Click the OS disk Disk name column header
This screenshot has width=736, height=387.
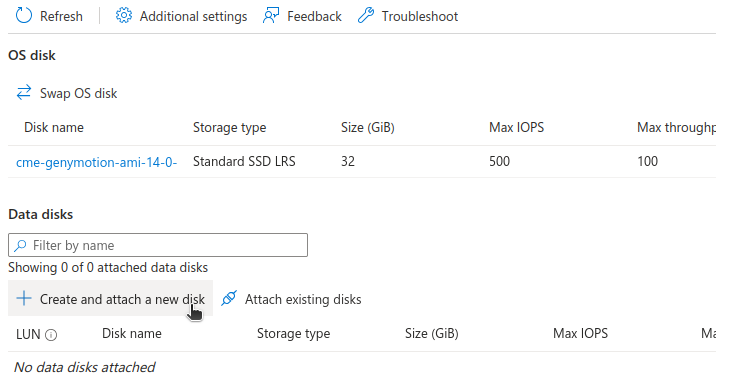click(x=54, y=127)
